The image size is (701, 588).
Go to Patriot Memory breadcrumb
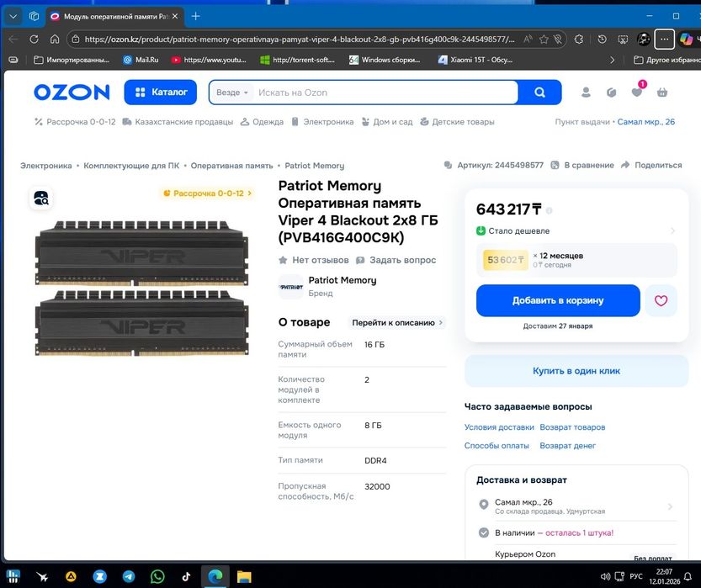[x=314, y=166]
